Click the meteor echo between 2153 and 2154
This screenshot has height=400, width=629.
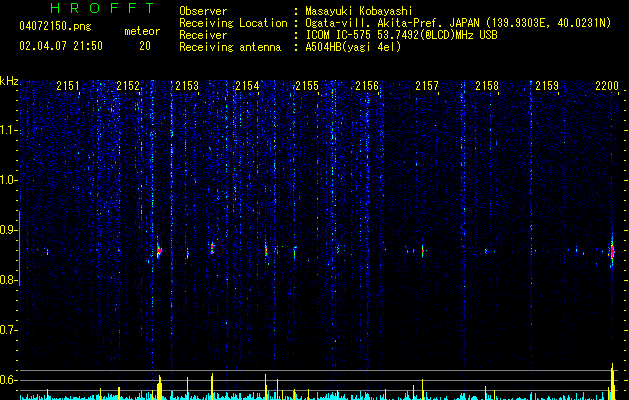pyautogui.click(x=212, y=248)
